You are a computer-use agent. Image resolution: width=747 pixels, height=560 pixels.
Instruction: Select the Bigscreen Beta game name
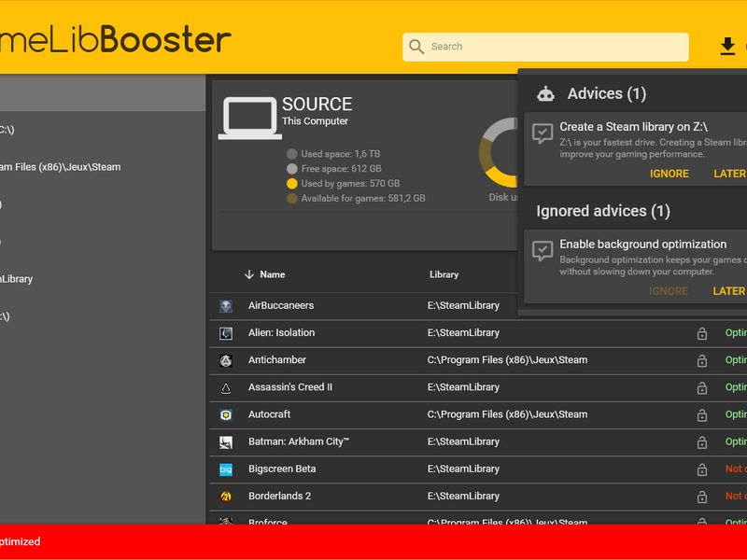pyautogui.click(x=282, y=469)
